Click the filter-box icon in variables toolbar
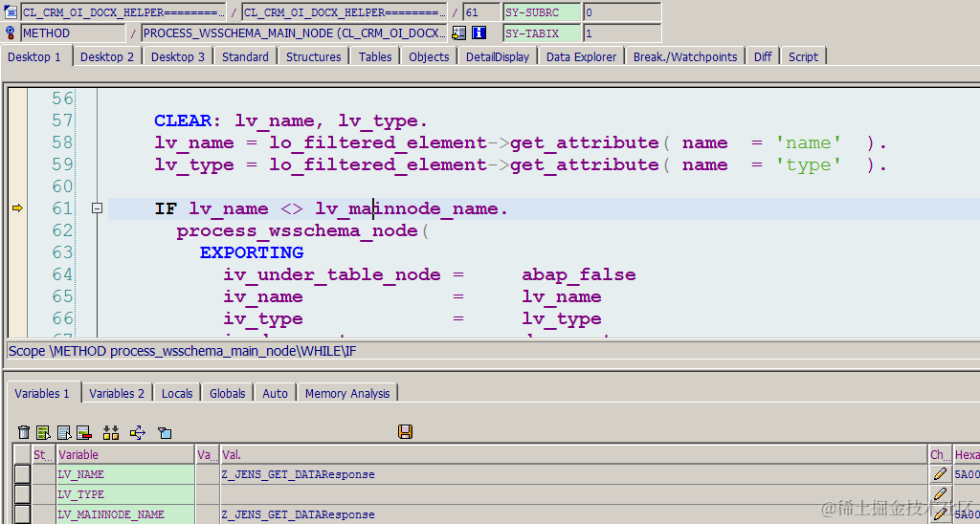 pos(165,432)
